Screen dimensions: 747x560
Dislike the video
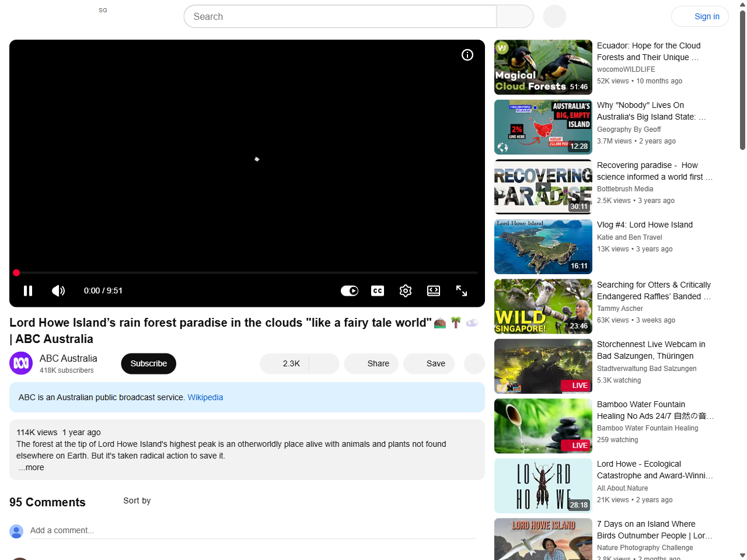[324, 363]
